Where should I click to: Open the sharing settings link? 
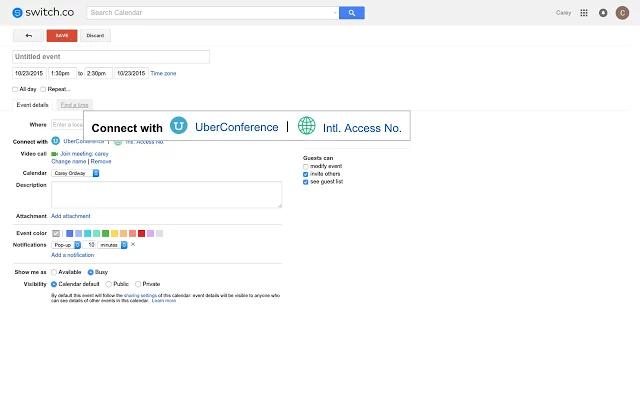(140, 295)
